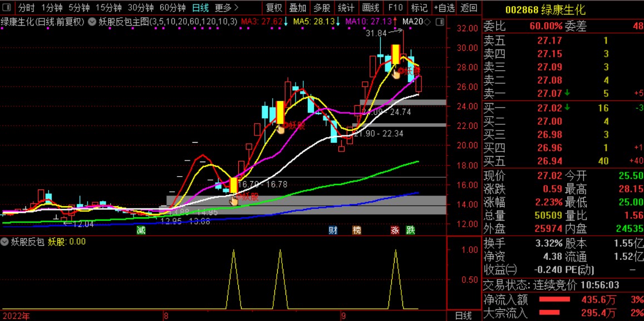Image resolution: width=644 pixels, height=321 pixels.
Task: Toggle 叠加 overlay mode
Action: [297, 7]
